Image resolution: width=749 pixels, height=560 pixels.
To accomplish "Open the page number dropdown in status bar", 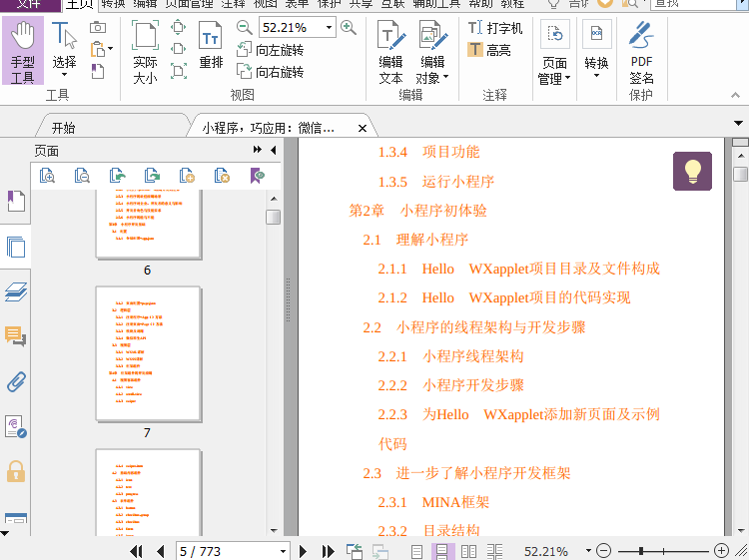I will [x=283, y=551].
